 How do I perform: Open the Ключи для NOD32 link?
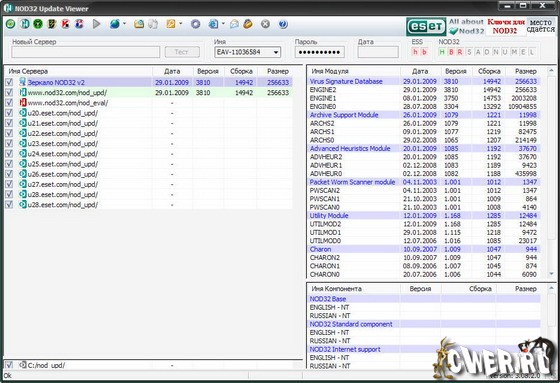coord(505,26)
